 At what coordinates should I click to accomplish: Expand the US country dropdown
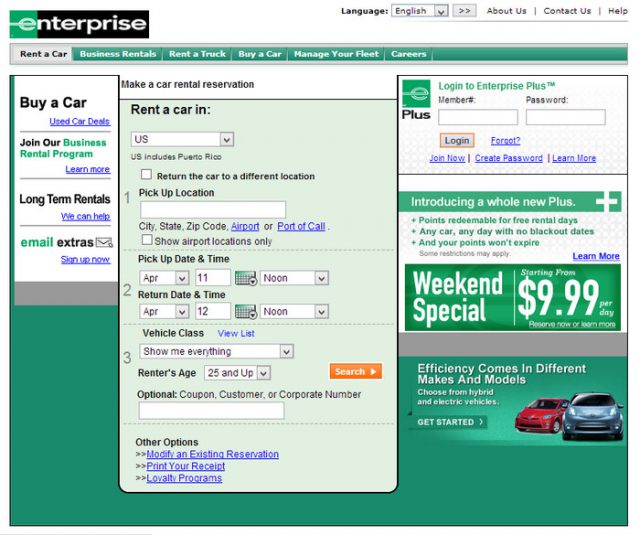coord(182,140)
